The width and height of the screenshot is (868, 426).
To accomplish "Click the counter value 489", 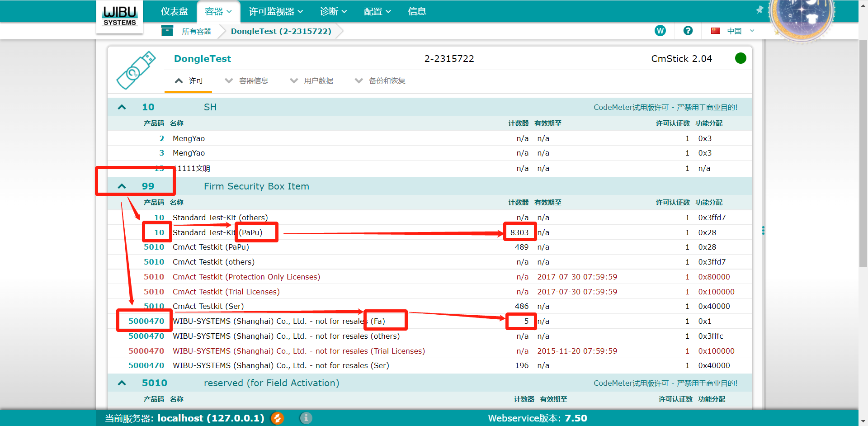I will click(522, 247).
